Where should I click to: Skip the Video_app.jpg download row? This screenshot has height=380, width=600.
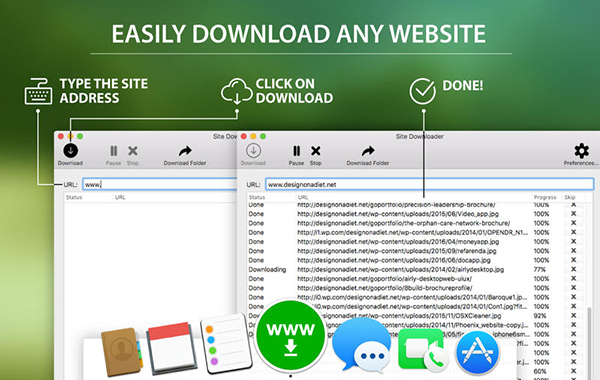[x=573, y=214]
